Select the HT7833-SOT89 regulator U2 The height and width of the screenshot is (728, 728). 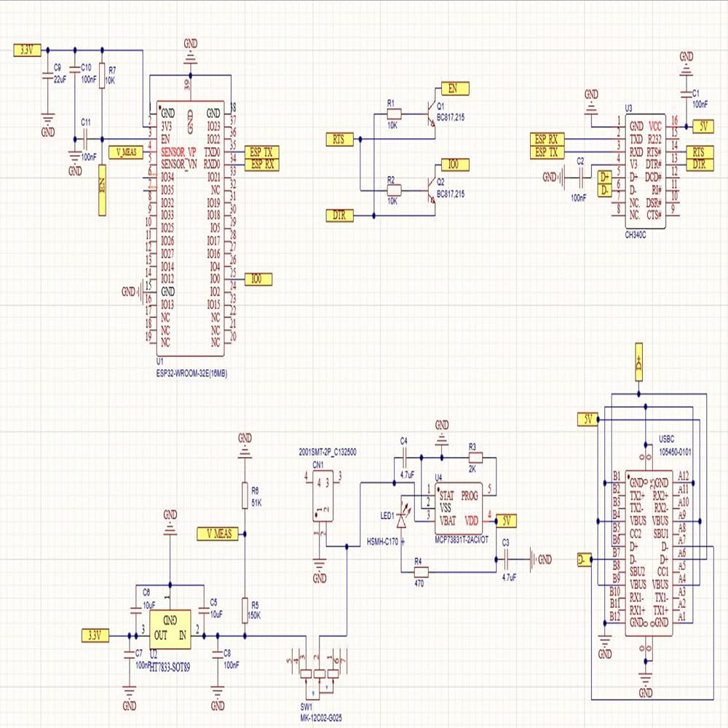click(170, 629)
